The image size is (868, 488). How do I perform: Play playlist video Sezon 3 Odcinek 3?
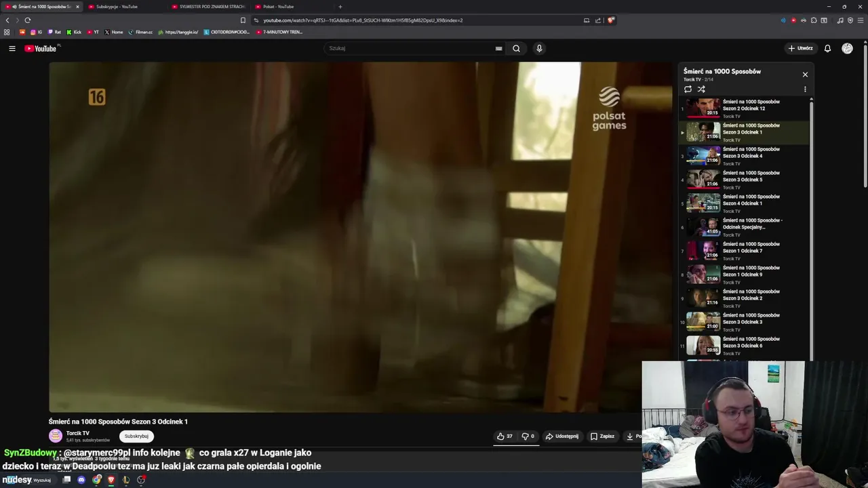744,322
